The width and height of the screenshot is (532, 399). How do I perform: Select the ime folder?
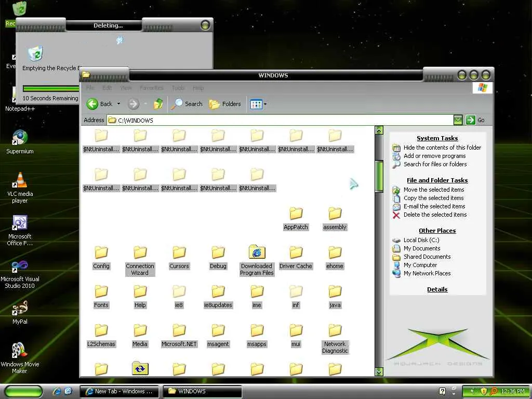point(257,297)
